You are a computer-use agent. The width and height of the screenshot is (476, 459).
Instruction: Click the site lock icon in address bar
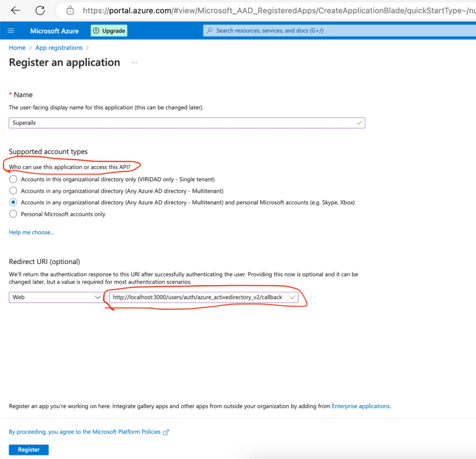tap(70, 11)
